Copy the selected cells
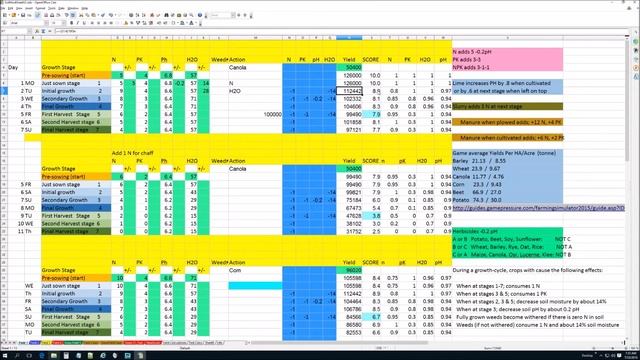The image size is (640, 360). (x=87, y=15)
